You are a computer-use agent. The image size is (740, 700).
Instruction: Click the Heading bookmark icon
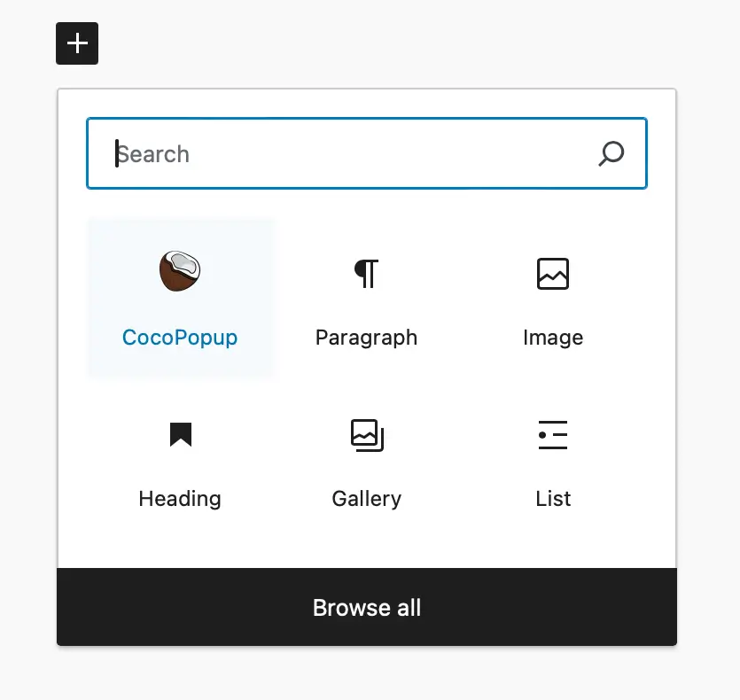tap(181, 434)
